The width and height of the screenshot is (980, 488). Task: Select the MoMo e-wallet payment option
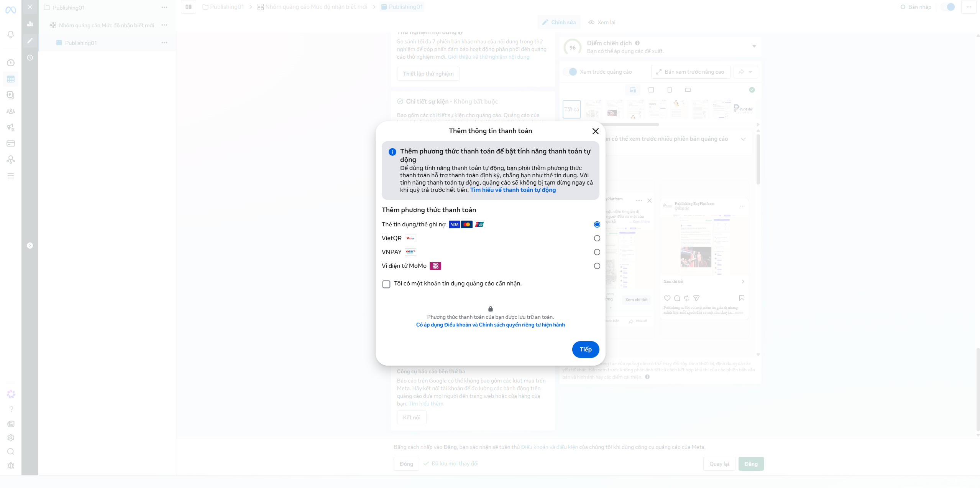(x=597, y=266)
